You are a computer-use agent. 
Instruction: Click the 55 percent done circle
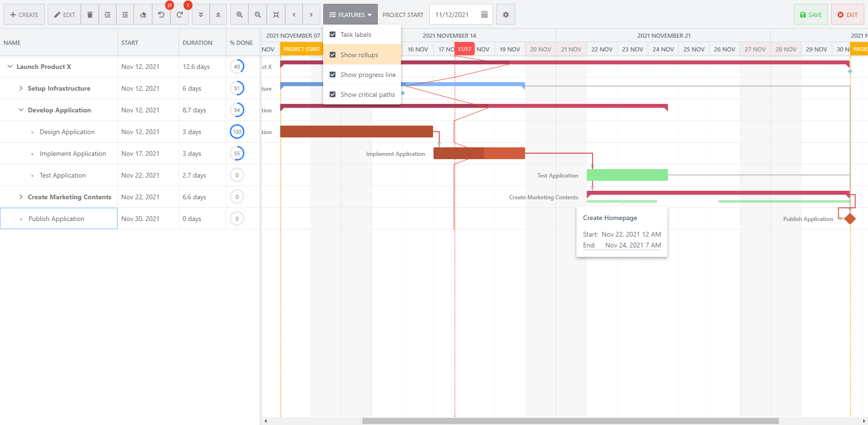pos(237,153)
